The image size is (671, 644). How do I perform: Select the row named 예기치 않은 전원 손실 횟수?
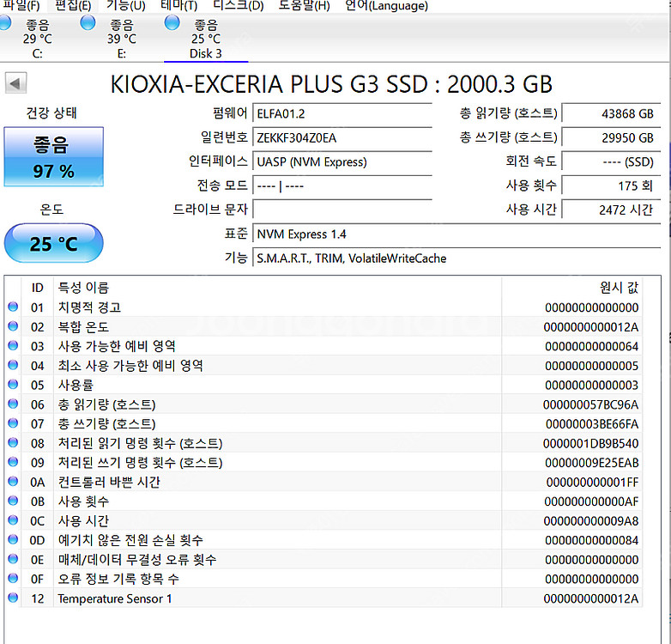click(323, 540)
